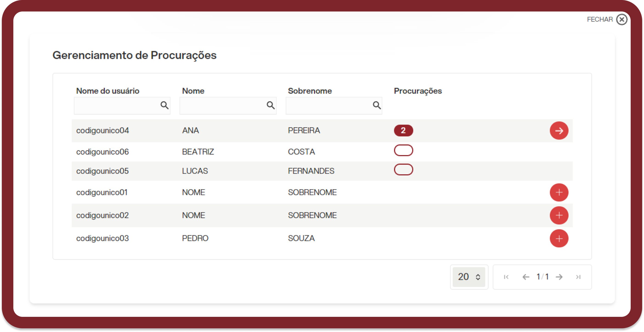
Task: Click the Nome do usuário filter field
Action: pos(122,106)
